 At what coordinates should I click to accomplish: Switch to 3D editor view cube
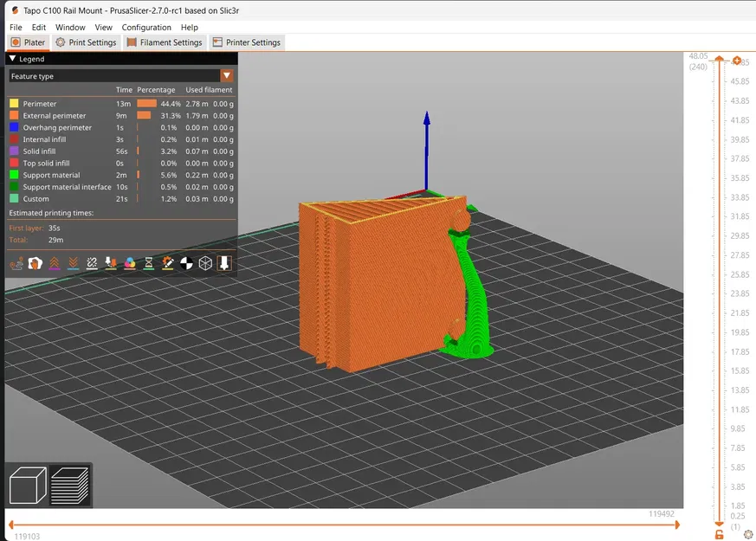click(x=28, y=486)
